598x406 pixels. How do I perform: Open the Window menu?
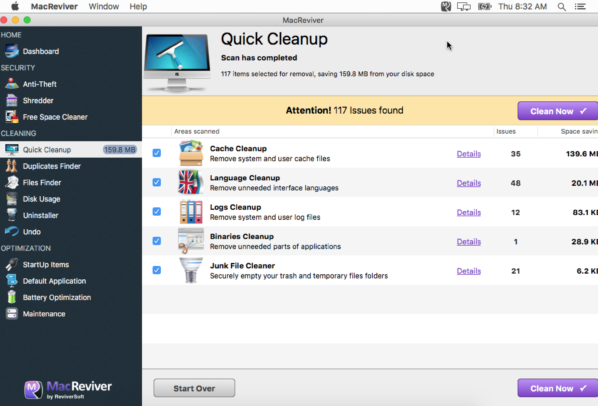tap(104, 6)
